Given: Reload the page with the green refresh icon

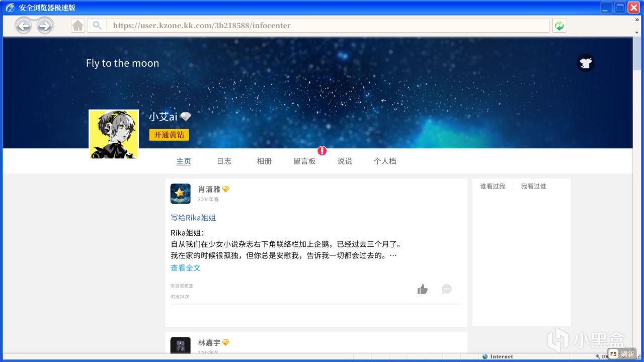Looking at the screenshot, I should (x=559, y=26).
